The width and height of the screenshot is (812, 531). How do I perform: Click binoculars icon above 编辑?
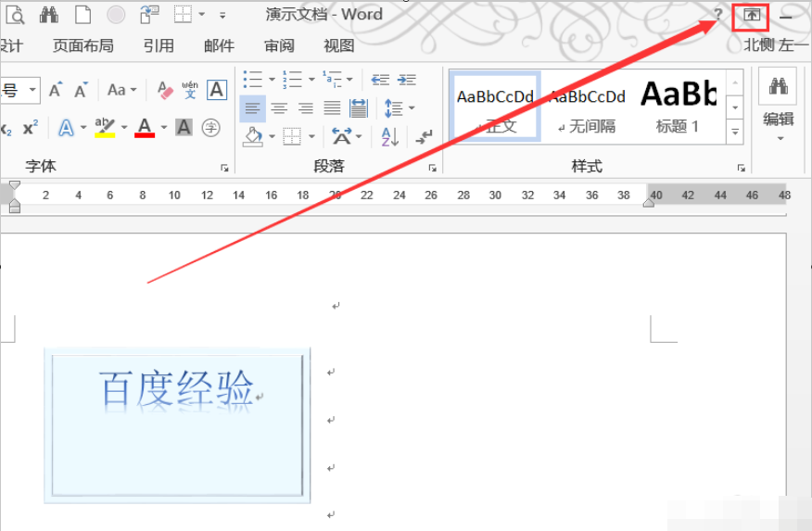[778, 86]
